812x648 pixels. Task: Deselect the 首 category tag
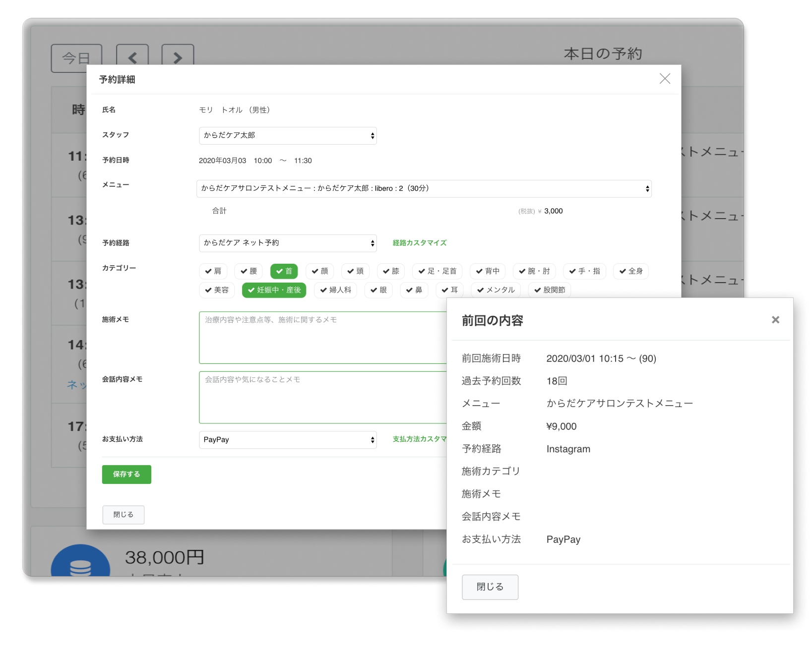pyautogui.click(x=284, y=271)
